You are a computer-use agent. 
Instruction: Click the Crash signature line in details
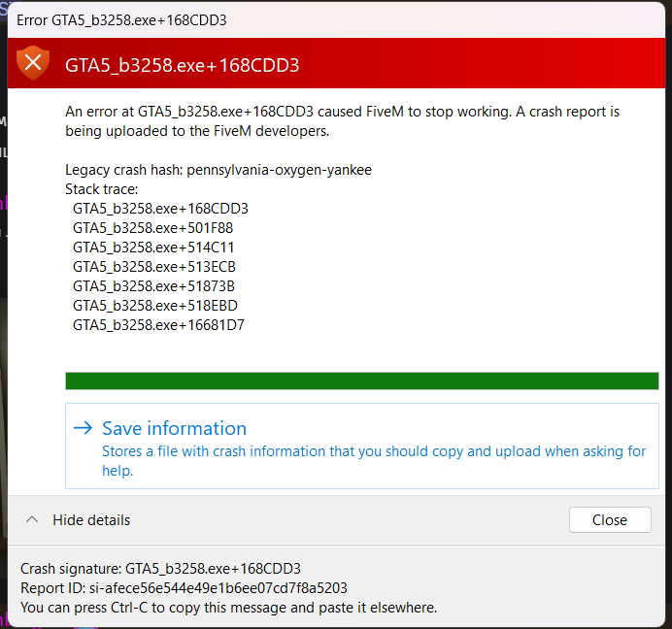coord(160,569)
